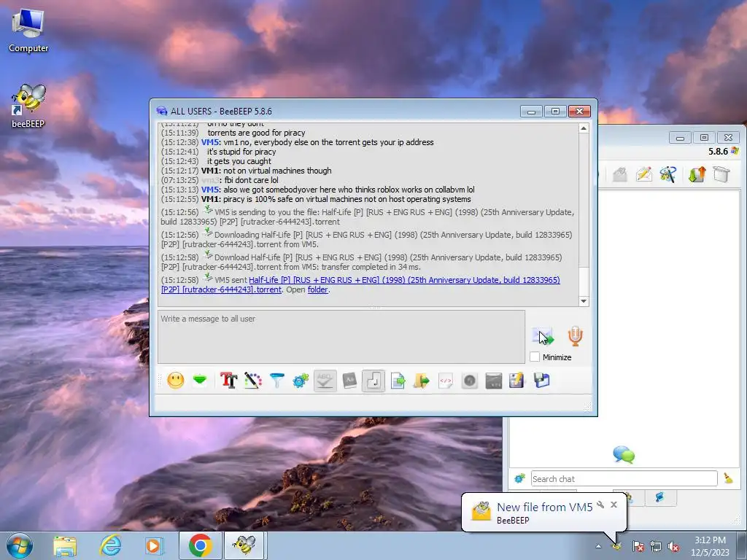
Task: Launch Internet Explorer from taskbar
Action: [110, 545]
